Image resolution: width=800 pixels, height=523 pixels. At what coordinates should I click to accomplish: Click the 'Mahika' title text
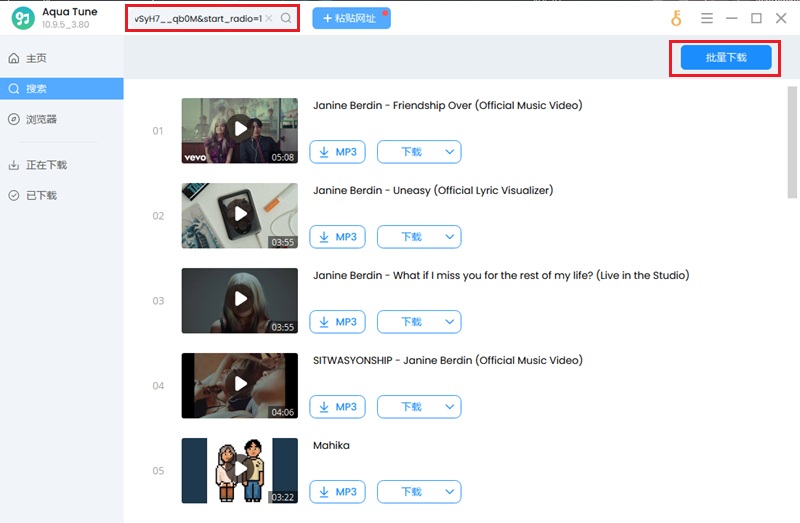point(331,445)
